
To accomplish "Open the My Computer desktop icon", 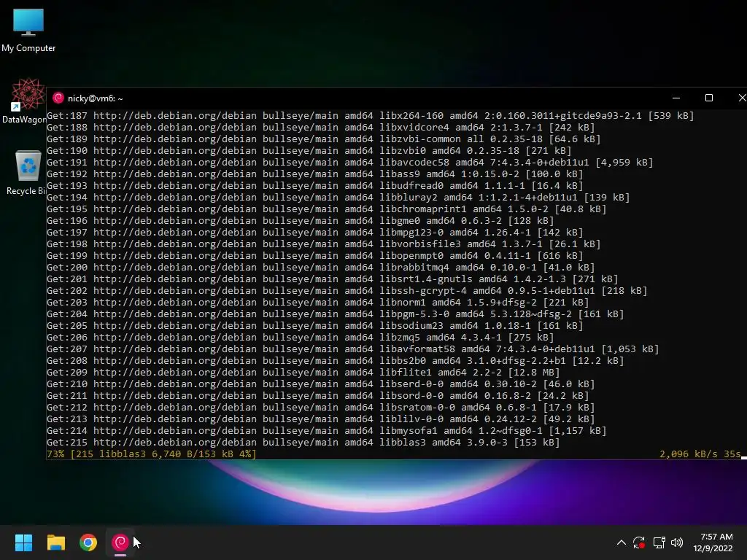I will pos(28,31).
